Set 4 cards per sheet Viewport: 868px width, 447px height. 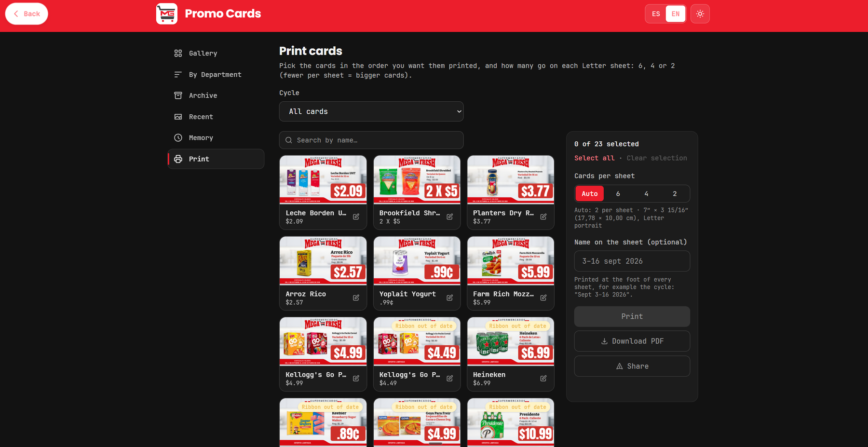646,193
